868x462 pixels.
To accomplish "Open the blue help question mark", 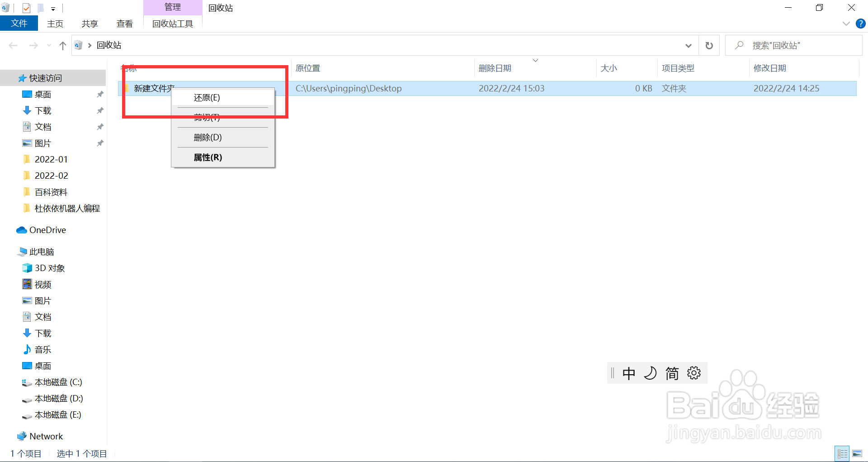I will [860, 24].
